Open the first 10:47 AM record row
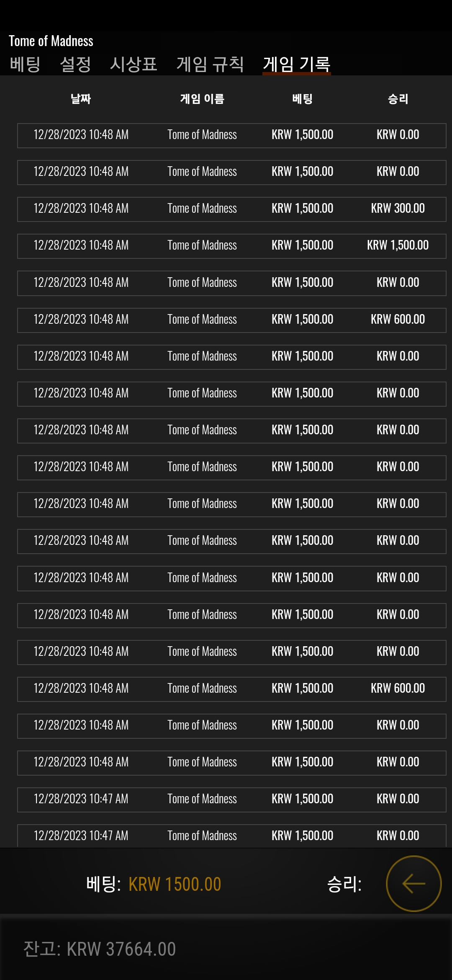This screenshot has width=452, height=980. pos(232,800)
